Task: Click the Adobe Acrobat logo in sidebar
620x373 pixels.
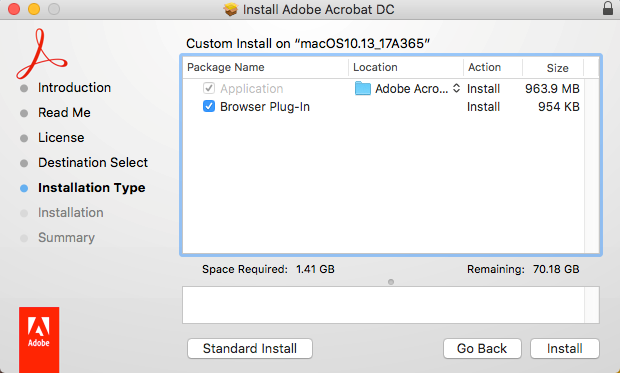Action: click(42, 54)
